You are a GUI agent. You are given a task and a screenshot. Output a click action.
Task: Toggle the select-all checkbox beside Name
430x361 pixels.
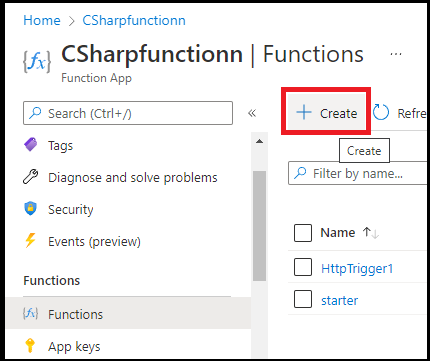coord(303,233)
